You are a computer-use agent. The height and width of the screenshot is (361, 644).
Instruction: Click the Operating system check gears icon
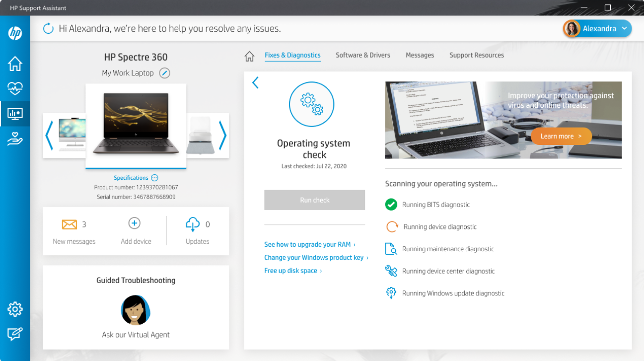pyautogui.click(x=312, y=104)
